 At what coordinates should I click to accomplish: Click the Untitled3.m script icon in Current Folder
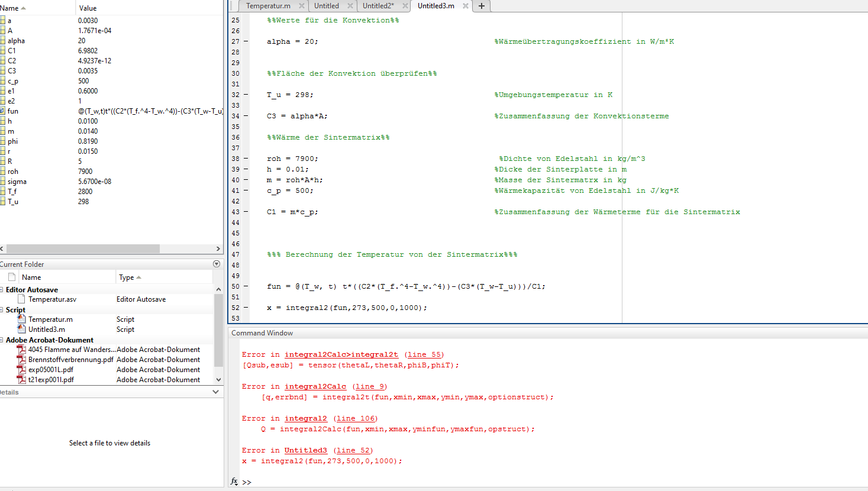point(22,330)
